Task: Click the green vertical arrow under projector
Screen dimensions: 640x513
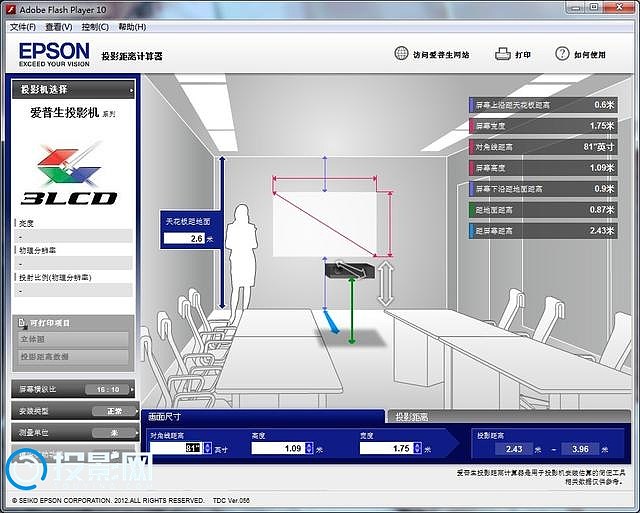Action: [352, 310]
